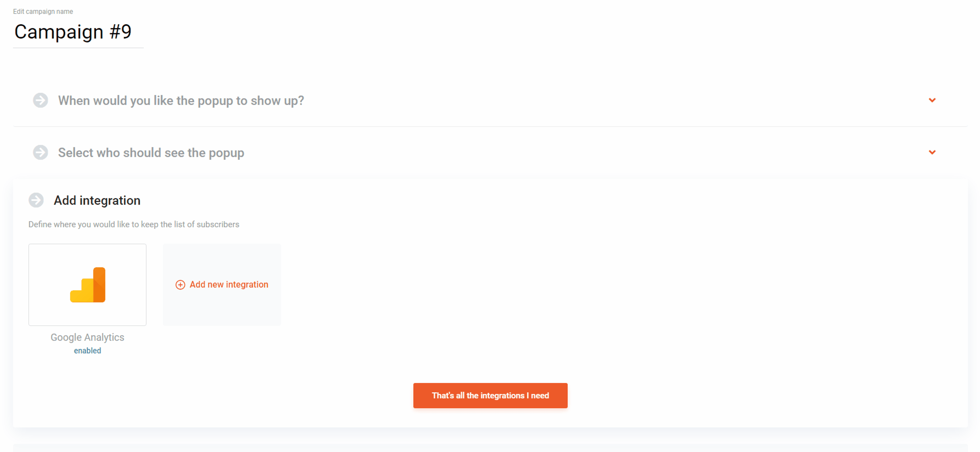
Task: Click 'That's all the integrations I need' button
Action: (490, 395)
